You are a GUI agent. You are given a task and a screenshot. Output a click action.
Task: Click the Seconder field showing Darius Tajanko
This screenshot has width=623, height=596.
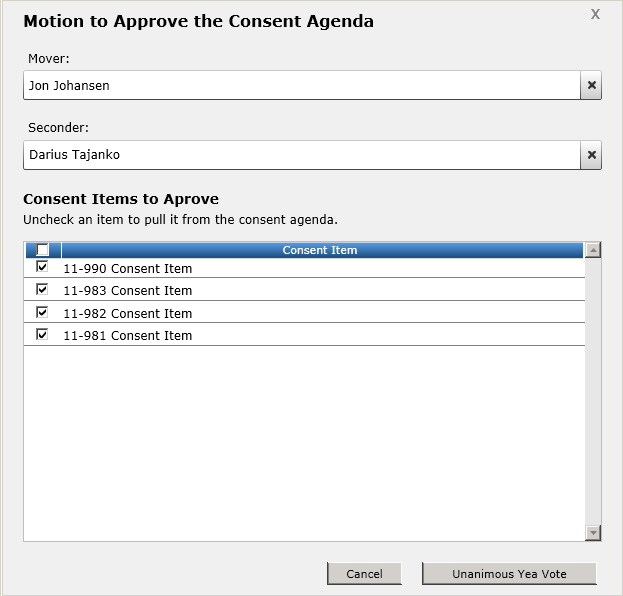tap(300, 155)
